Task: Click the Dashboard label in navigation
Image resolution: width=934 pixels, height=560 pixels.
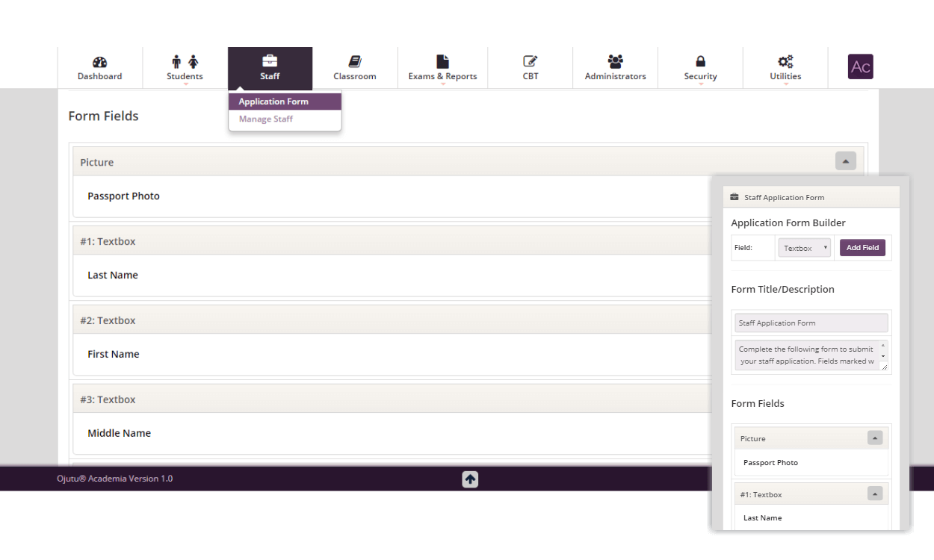Action: 100,76
